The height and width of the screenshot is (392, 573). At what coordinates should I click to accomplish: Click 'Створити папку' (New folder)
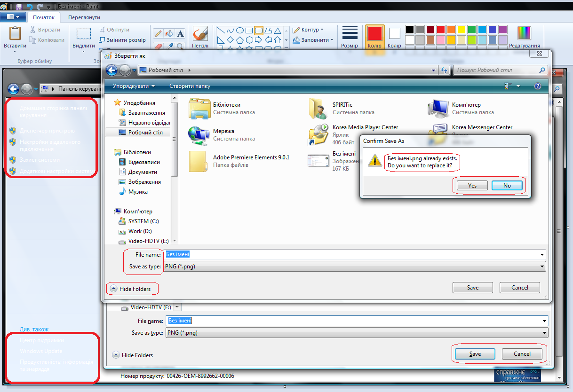pos(190,86)
